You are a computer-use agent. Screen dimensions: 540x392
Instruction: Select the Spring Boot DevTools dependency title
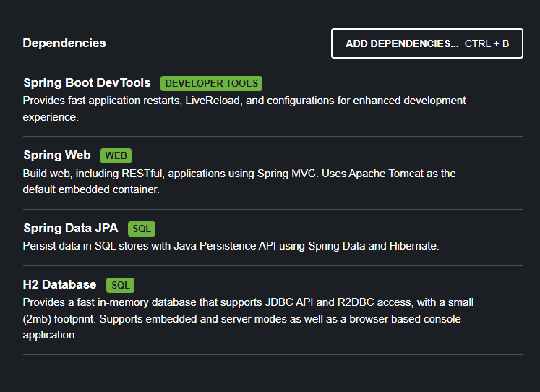(87, 82)
